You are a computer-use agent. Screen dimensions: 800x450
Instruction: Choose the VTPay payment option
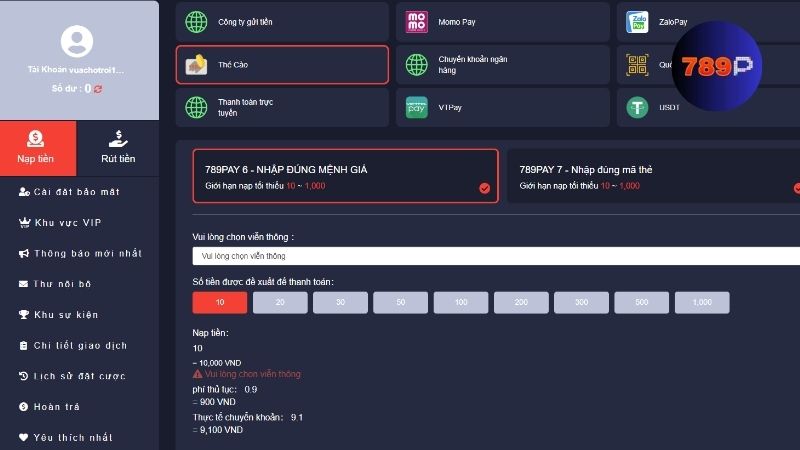(503, 108)
